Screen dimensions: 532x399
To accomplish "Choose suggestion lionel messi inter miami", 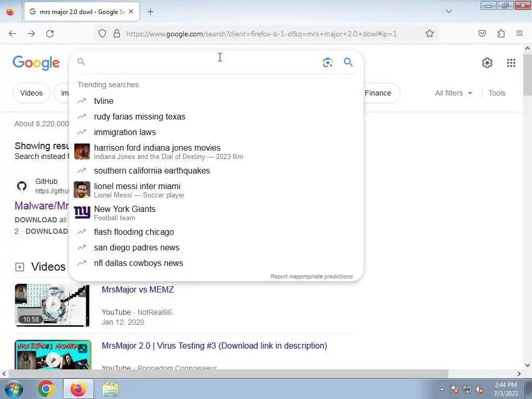I will [216, 190].
